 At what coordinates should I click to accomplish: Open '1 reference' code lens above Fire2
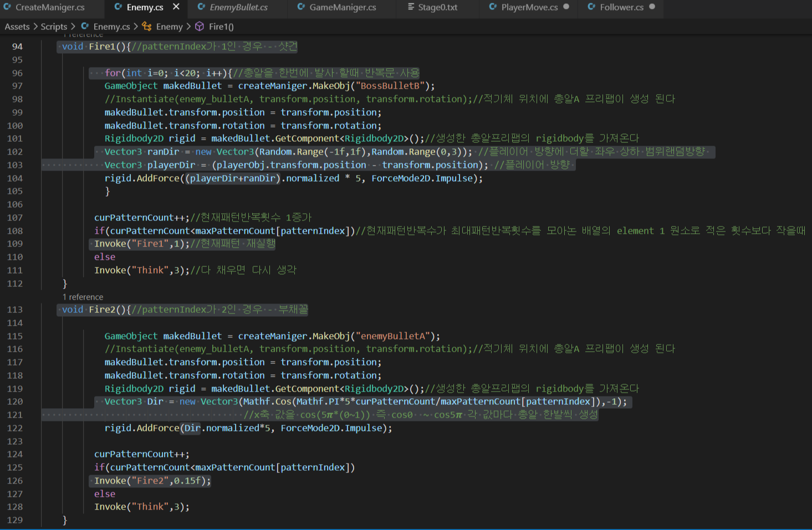point(83,297)
